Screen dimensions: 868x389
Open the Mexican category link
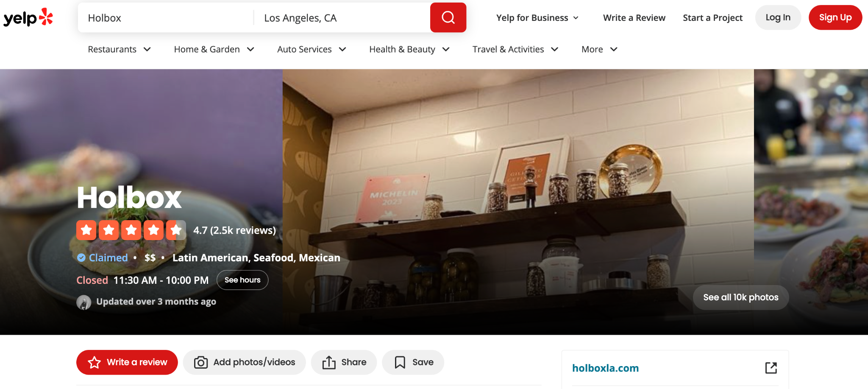click(320, 257)
